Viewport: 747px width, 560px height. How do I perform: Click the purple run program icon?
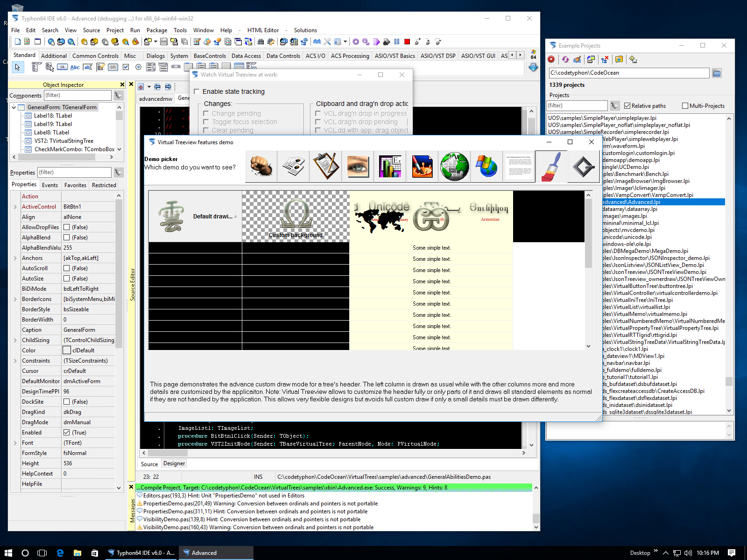pyautogui.click(x=376, y=42)
